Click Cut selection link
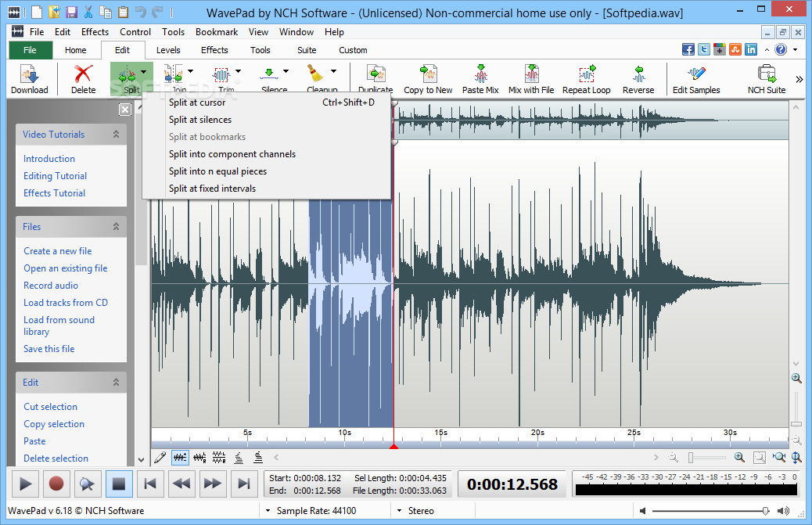Viewport: 812px width, 525px height. pos(50,407)
